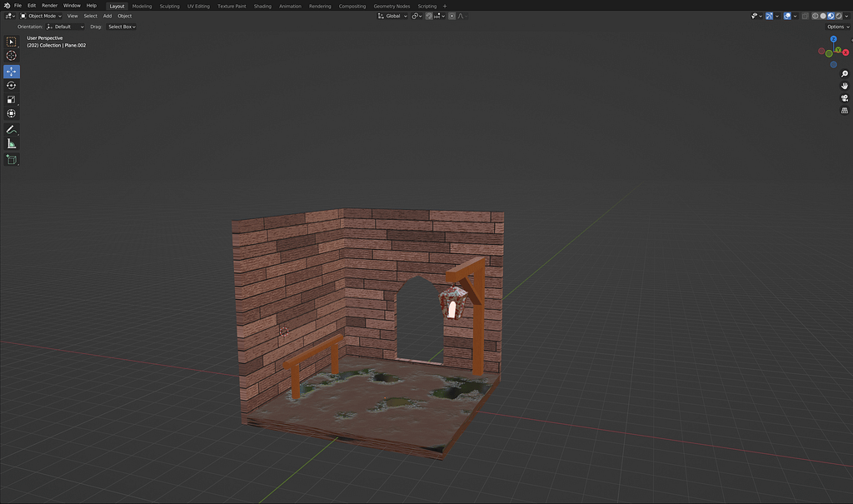Select the Cursor tool in toolbar

coord(12,56)
